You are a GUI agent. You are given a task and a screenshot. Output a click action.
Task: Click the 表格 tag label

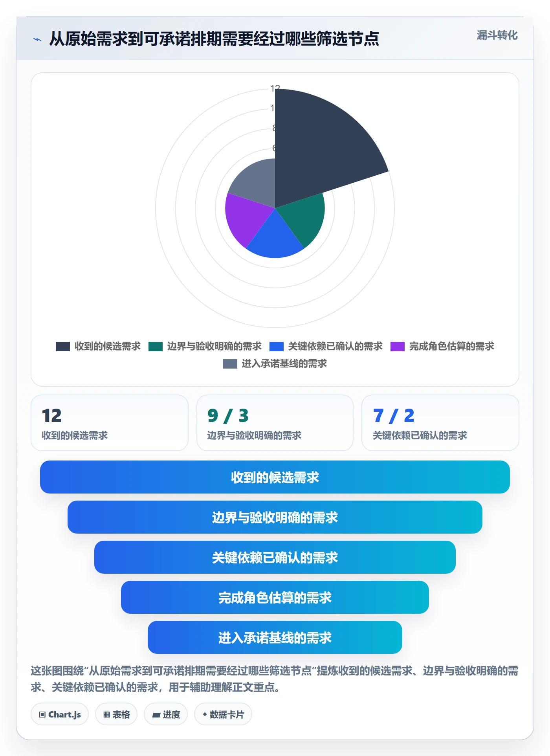[x=121, y=714]
